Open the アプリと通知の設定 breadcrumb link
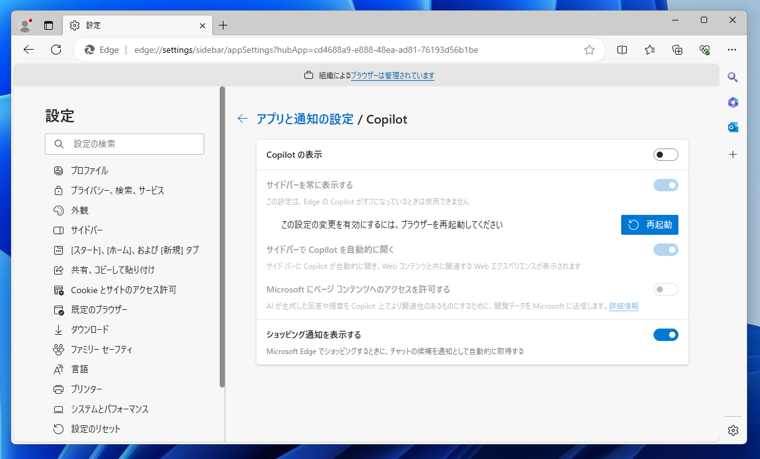Image resolution: width=760 pixels, height=459 pixels. click(305, 119)
